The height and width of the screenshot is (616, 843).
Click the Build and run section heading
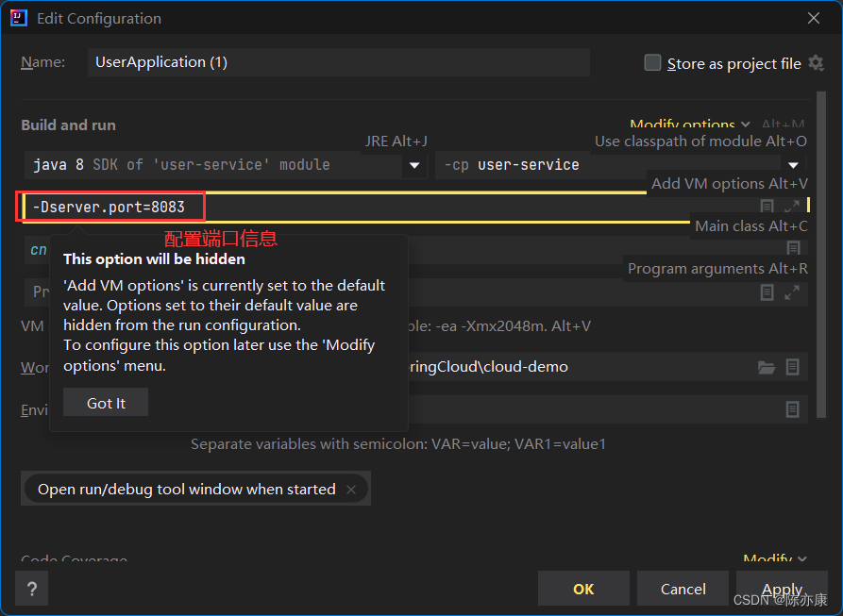(68, 125)
